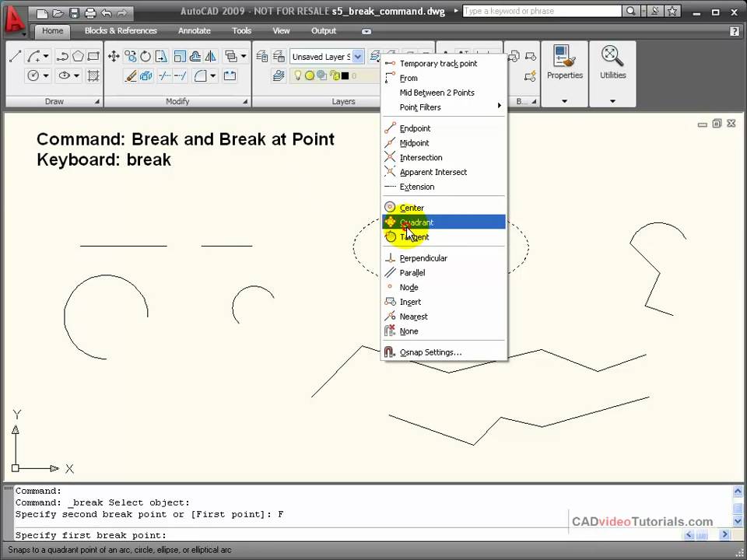Select the Stretch tool icon
Screen dimensions: 747x560
click(x=161, y=57)
